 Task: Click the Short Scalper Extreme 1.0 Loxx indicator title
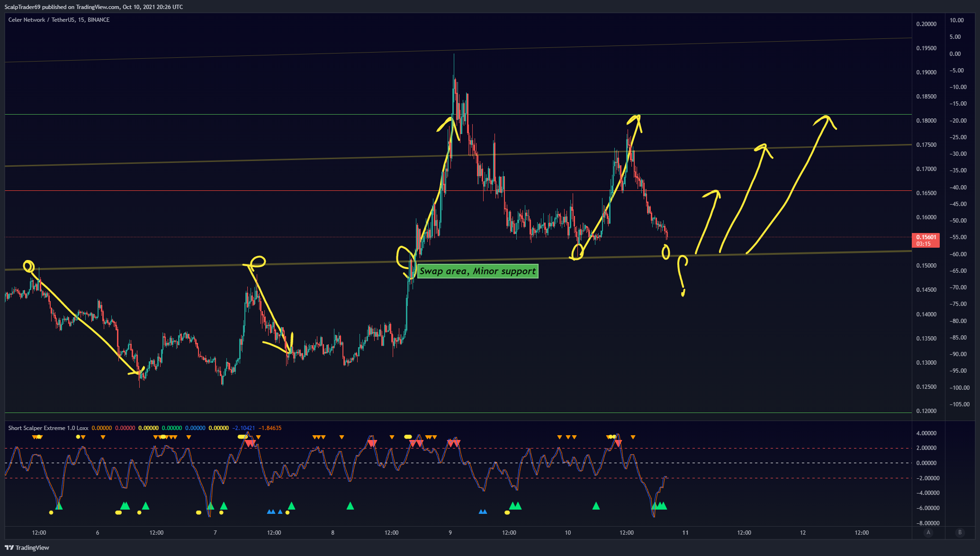pyautogui.click(x=48, y=428)
